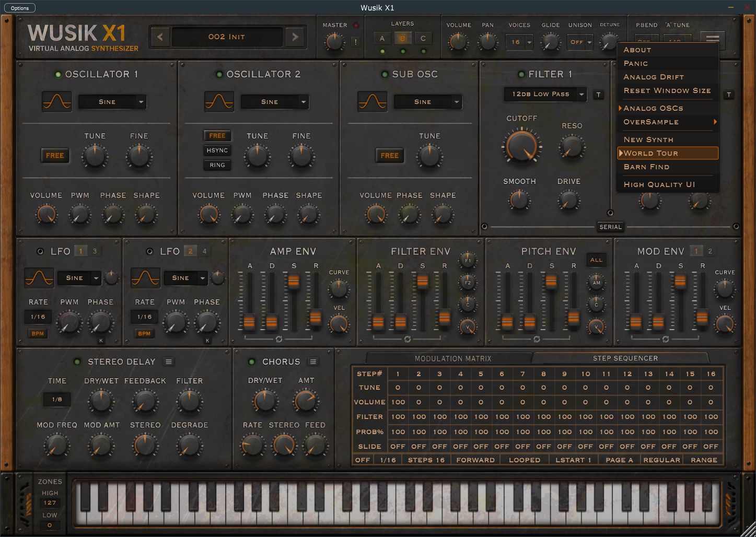Click the Oscillator 2 sine waveform icon

click(219, 101)
